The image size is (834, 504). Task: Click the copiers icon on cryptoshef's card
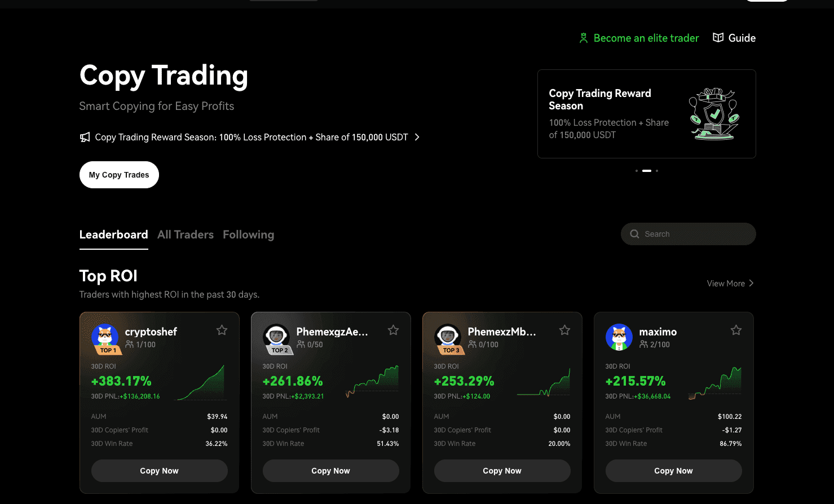(130, 344)
